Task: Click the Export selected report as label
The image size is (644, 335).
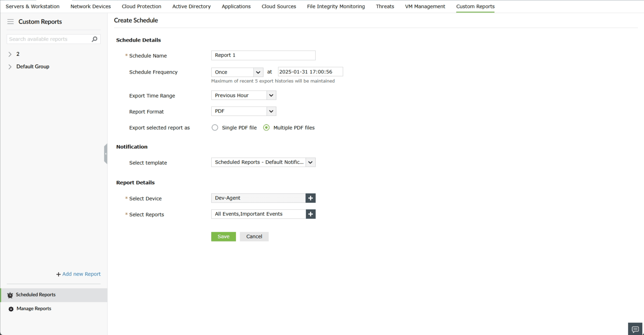Action: [159, 128]
